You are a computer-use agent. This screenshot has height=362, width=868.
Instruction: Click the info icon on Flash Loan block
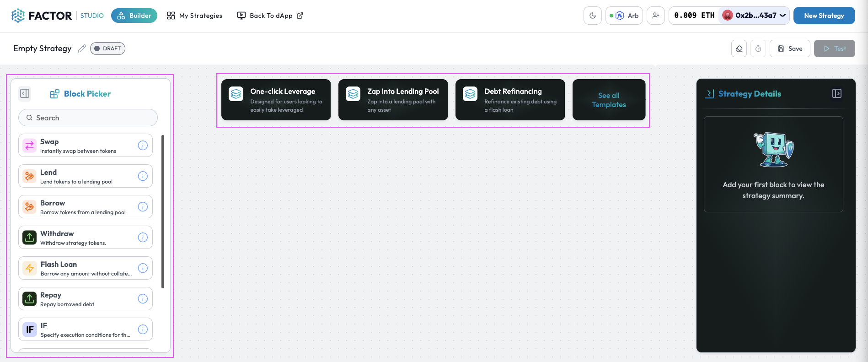[x=143, y=268]
